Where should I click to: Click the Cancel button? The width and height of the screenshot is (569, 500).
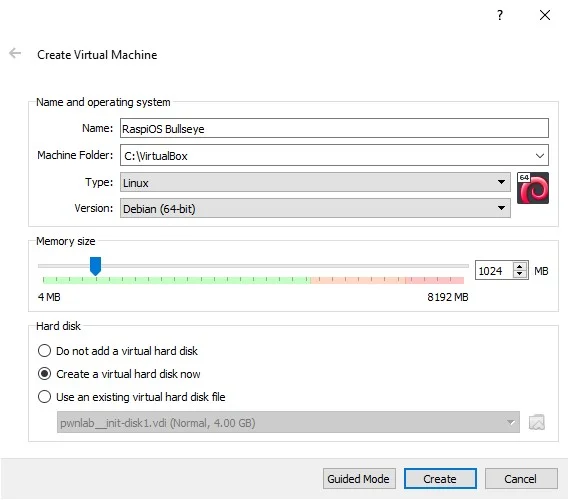point(521,479)
